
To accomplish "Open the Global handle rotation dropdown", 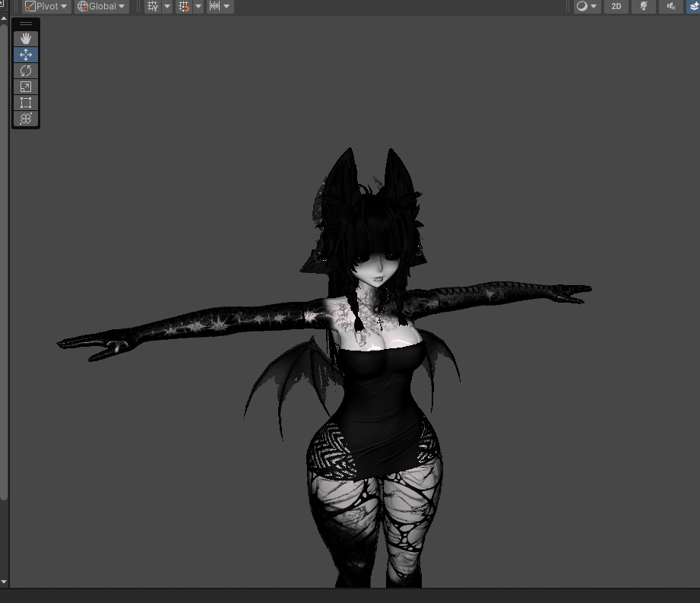I will click(102, 6).
